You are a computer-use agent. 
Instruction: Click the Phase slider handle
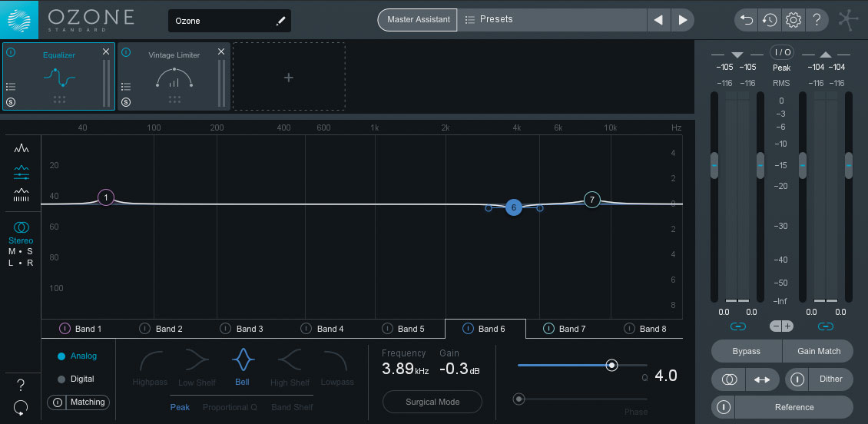click(x=518, y=399)
